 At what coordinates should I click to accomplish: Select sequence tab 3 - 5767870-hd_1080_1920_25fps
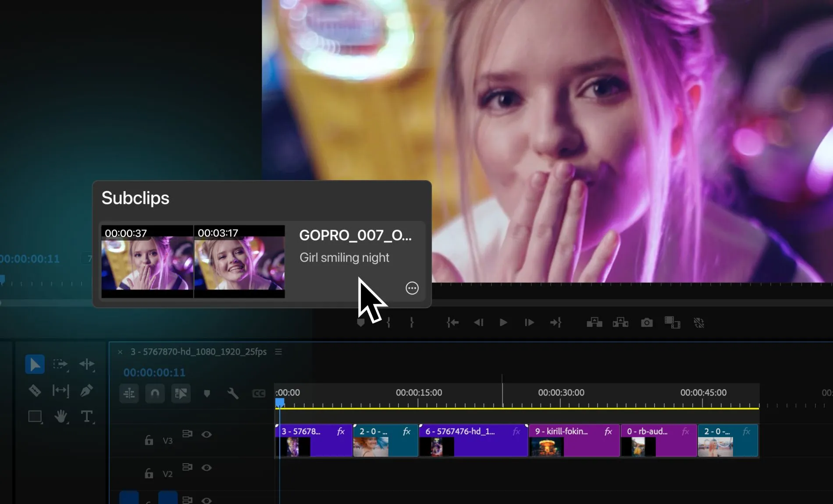[x=199, y=352]
